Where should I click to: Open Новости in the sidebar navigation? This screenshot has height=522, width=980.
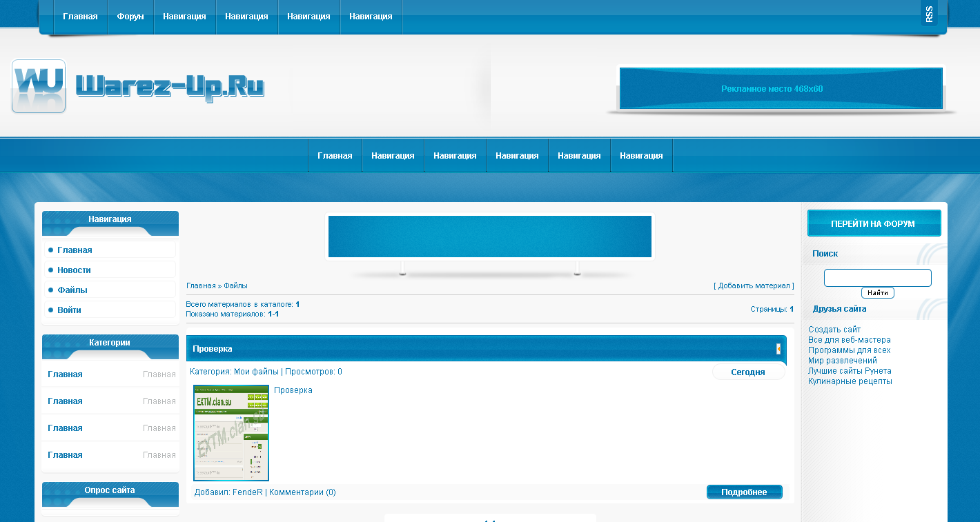click(x=74, y=270)
